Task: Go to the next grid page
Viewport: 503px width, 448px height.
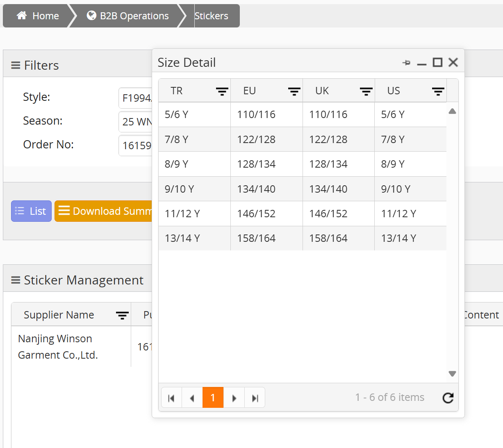Action: 234,398
